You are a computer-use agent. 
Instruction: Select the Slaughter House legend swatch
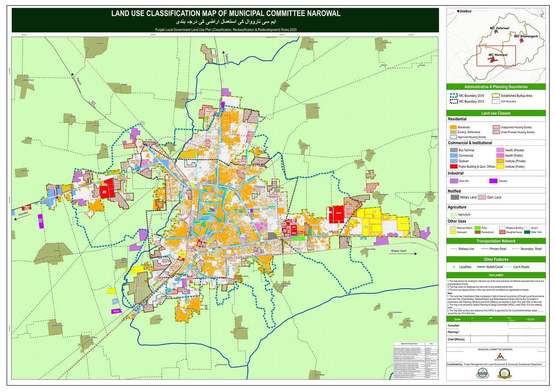pyautogui.click(x=502, y=232)
